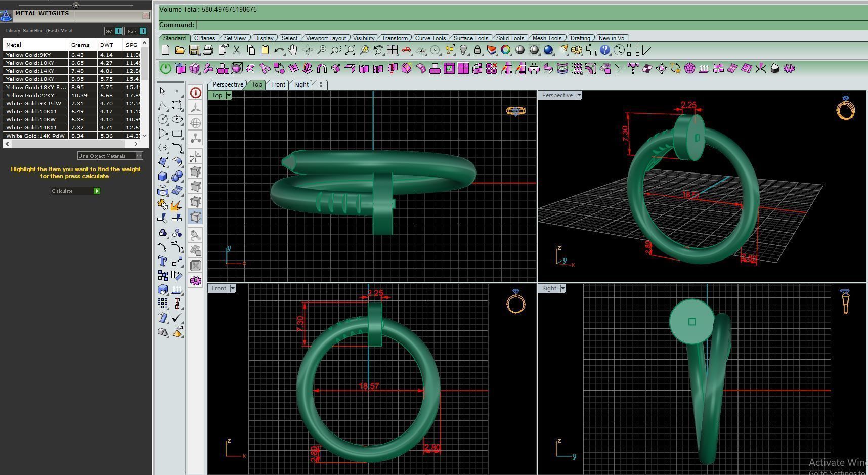Viewport: 868px width, 475px height.
Task: Open the four-viewport layout icon
Action: pyautogui.click(x=392, y=50)
